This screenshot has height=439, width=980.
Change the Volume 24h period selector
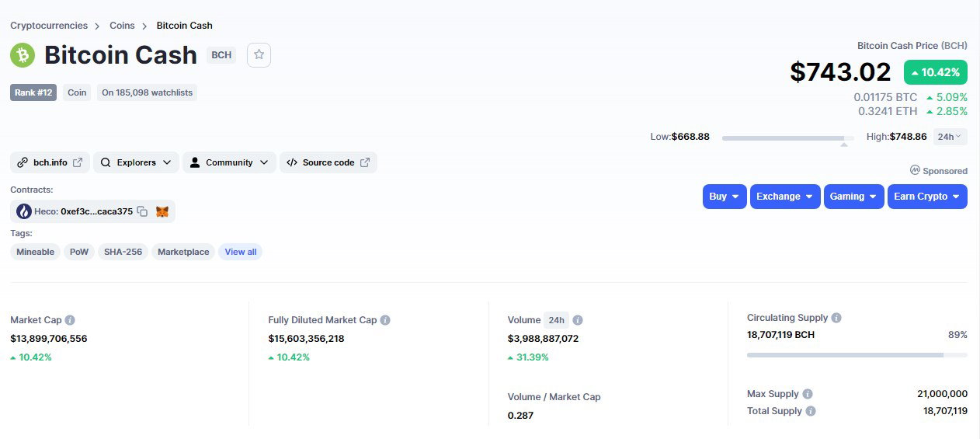click(556, 320)
